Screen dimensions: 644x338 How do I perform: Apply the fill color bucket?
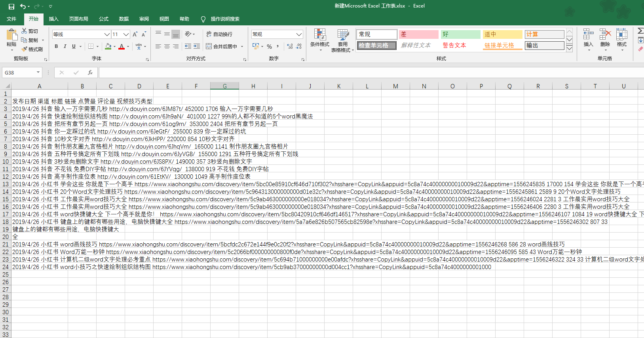pyautogui.click(x=108, y=46)
